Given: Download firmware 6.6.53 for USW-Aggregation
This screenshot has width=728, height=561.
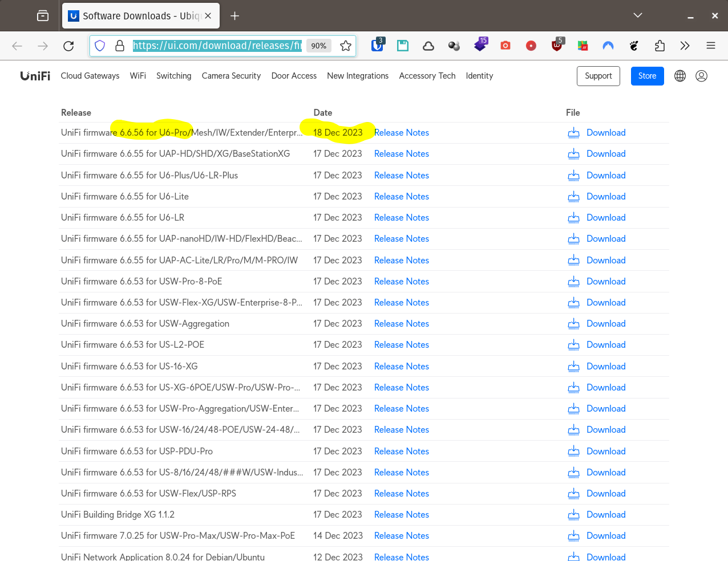Looking at the screenshot, I should 606,324.
